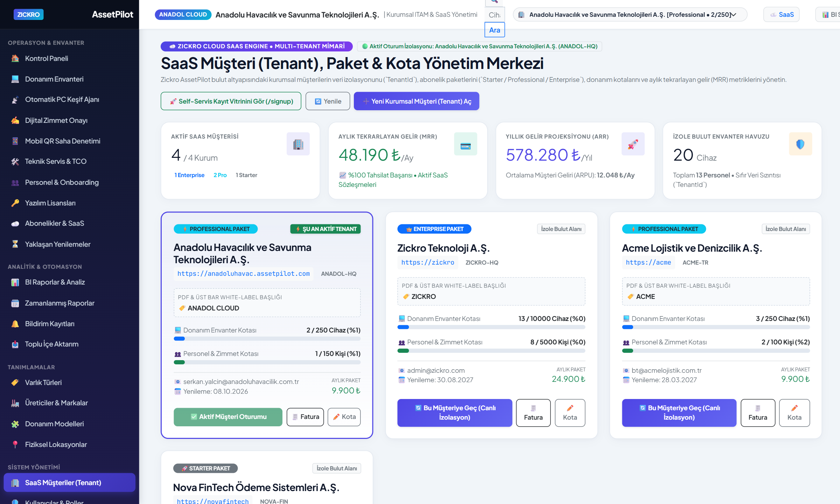Click Aktif Müşteri Oturumu button
The width and height of the screenshot is (840, 504).
click(x=228, y=417)
